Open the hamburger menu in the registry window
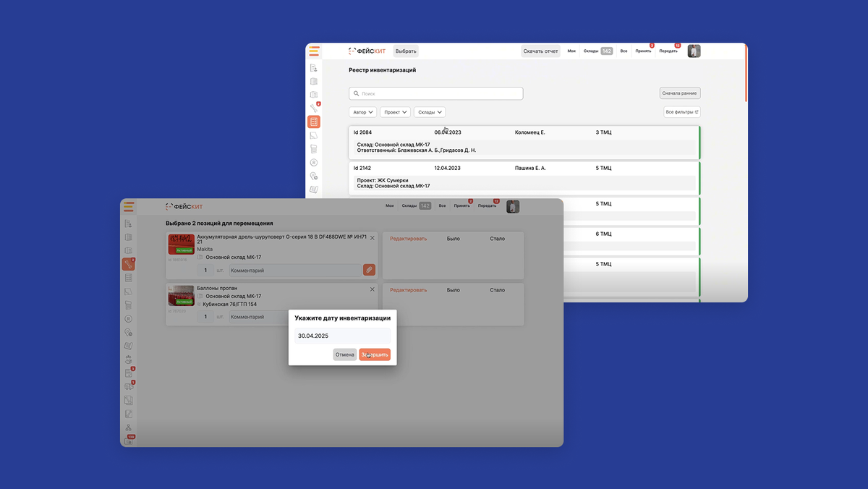 314,51
